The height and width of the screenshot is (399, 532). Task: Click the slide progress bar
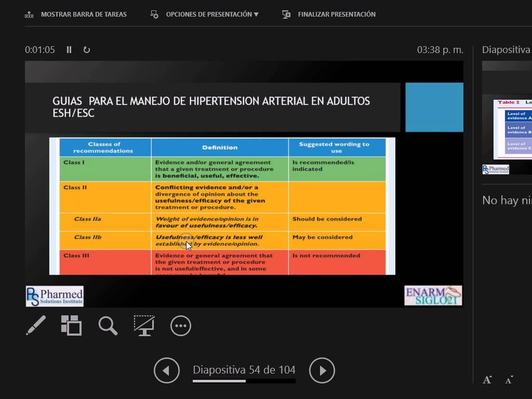244,381
